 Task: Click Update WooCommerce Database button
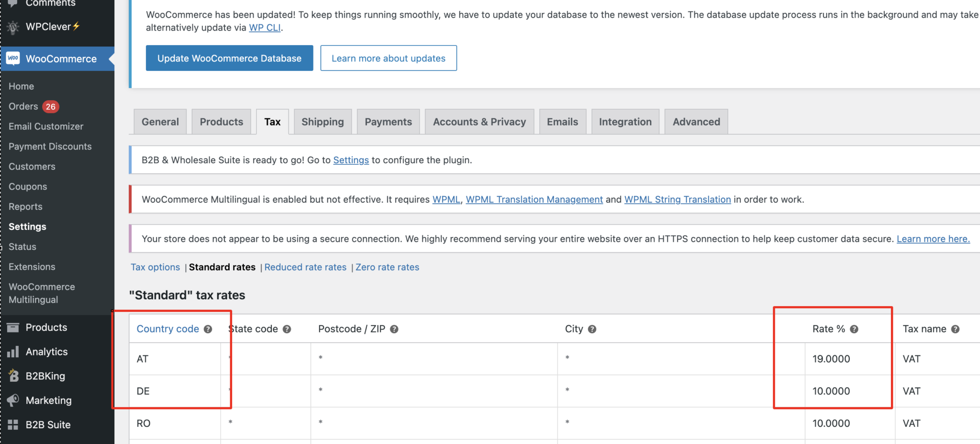pos(230,58)
